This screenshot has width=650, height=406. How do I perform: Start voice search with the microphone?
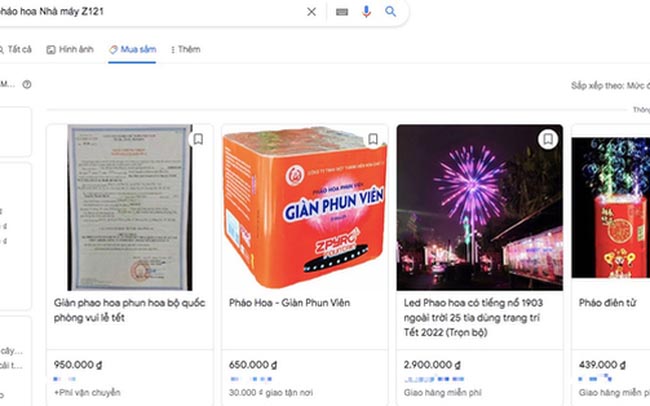(x=366, y=12)
